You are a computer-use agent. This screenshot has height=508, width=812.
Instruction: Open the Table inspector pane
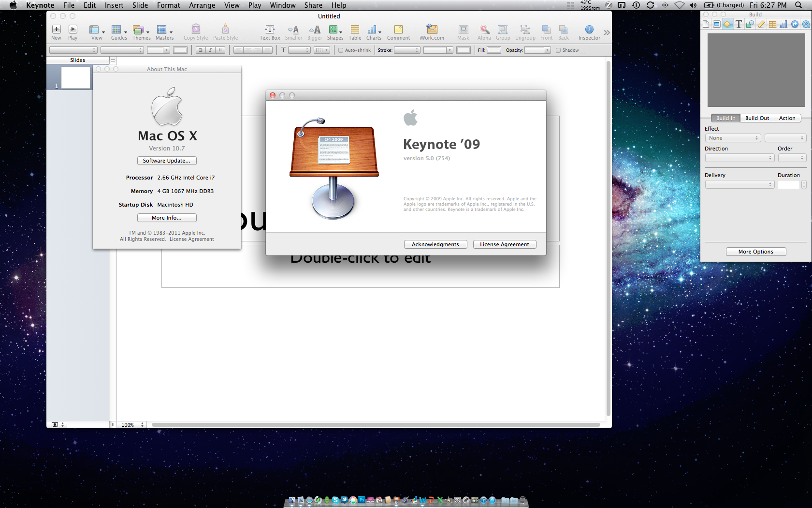[772, 24]
